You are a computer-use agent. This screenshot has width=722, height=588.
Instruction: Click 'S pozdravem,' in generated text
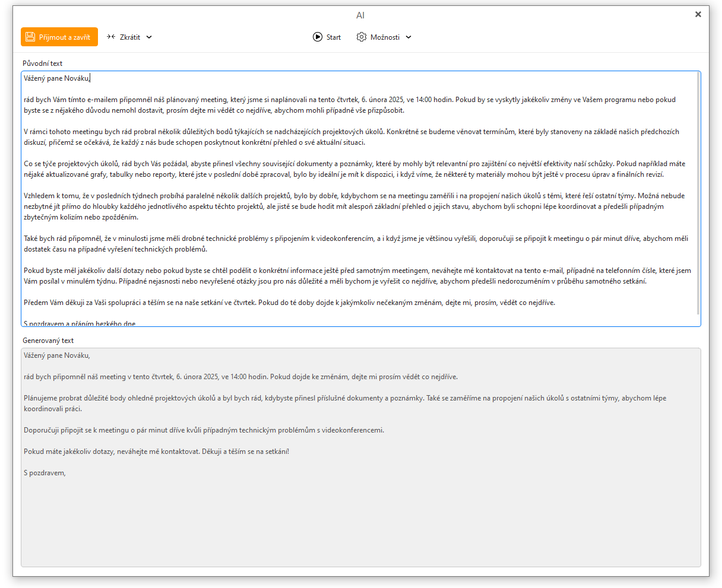click(x=45, y=473)
